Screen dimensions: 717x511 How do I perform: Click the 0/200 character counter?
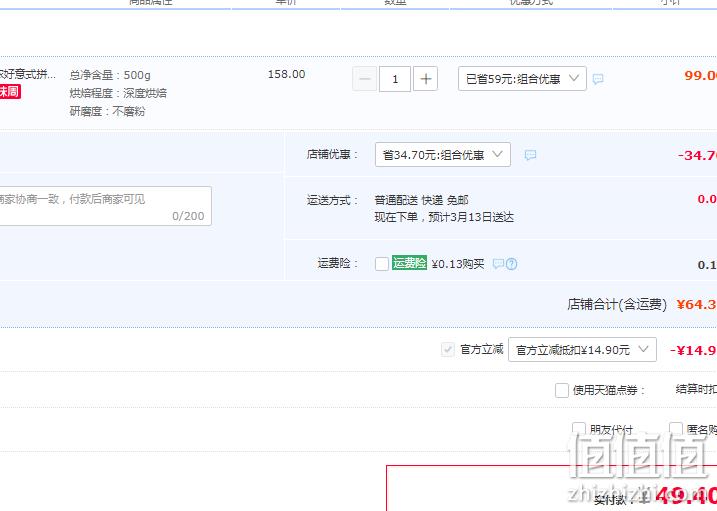188,216
